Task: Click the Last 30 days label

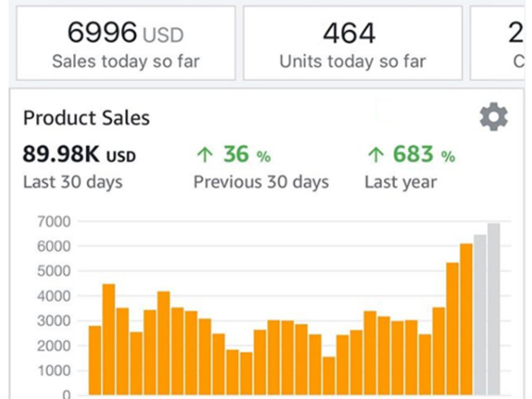Action: click(72, 182)
